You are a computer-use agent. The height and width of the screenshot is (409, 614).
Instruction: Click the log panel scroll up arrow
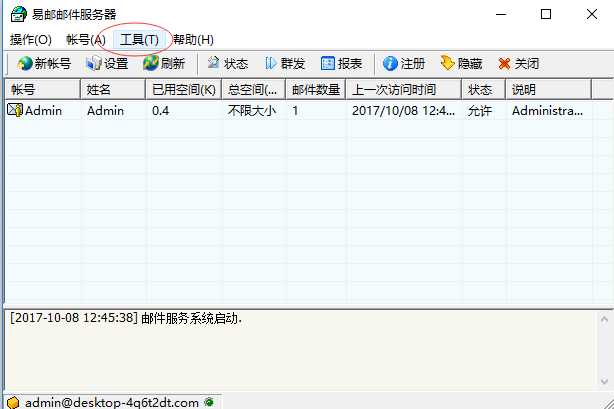coord(604,320)
